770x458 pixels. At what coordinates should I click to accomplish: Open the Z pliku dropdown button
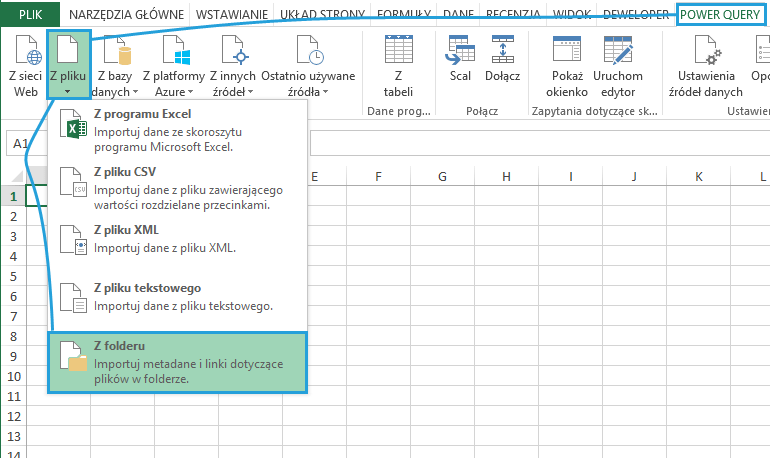tap(68, 65)
